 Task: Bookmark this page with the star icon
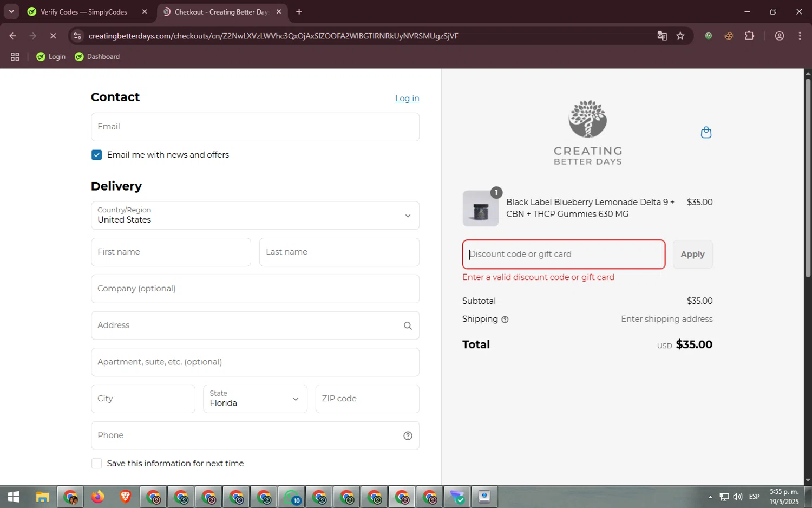coord(680,36)
